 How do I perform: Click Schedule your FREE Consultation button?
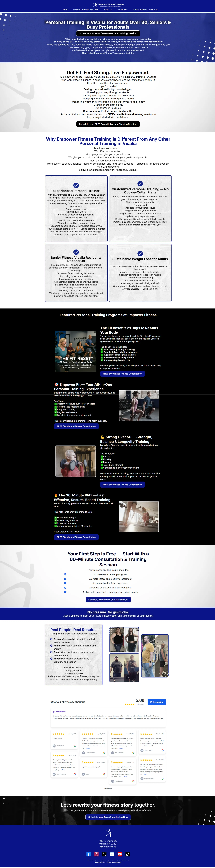108,33
